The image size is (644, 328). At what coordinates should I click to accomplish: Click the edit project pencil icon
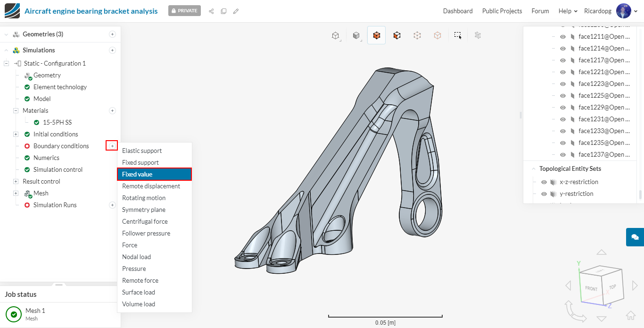click(x=236, y=11)
